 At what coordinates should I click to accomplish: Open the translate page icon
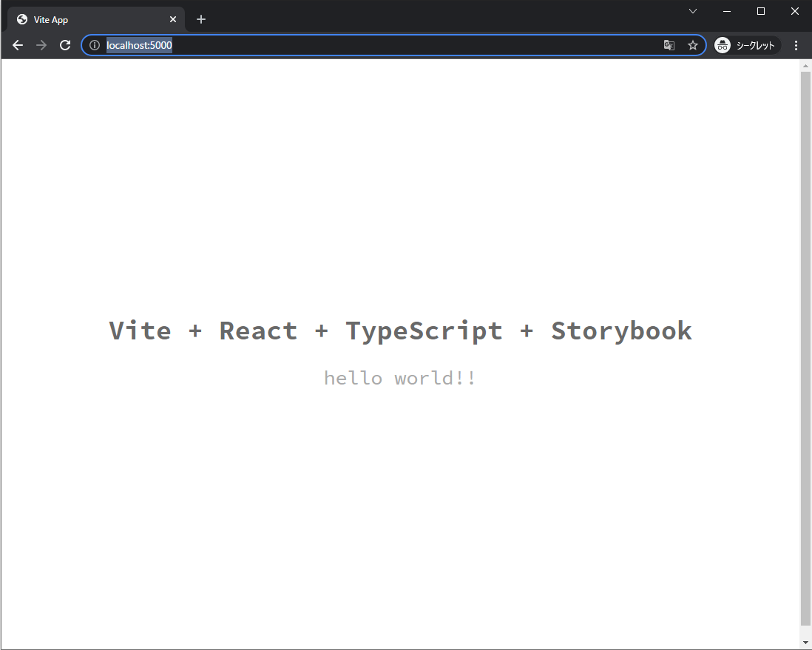point(669,45)
